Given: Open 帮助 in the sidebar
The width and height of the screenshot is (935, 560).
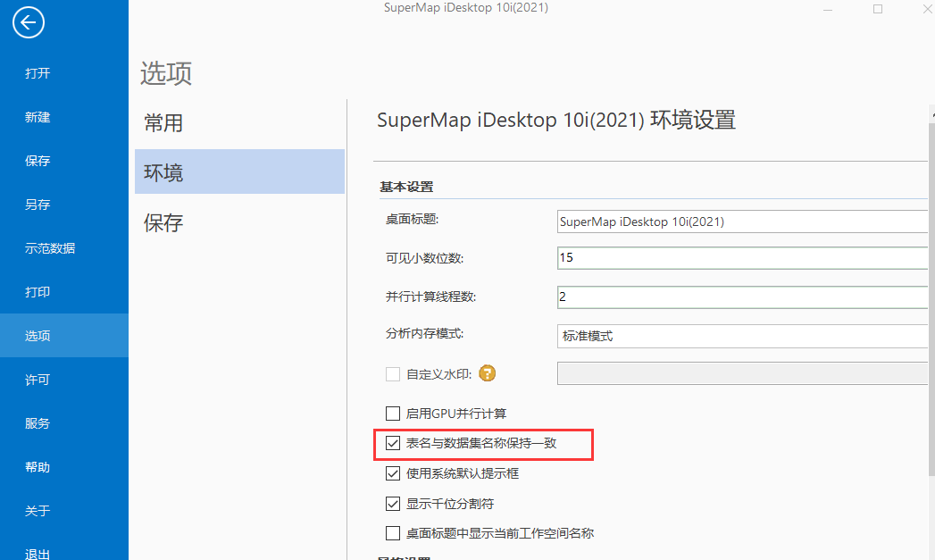Looking at the screenshot, I should pyautogui.click(x=38, y=467).
